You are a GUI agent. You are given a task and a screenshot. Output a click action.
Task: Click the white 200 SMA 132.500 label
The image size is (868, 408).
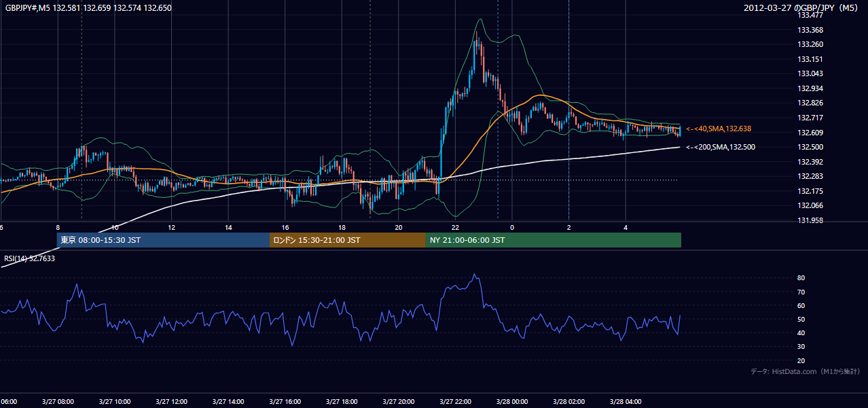pos(721,147)
